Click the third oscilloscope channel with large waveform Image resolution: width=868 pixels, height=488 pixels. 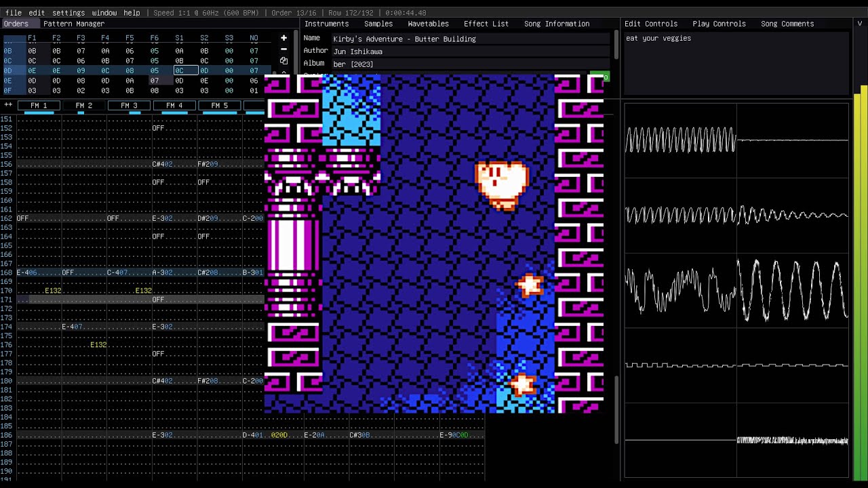[736, 291]
